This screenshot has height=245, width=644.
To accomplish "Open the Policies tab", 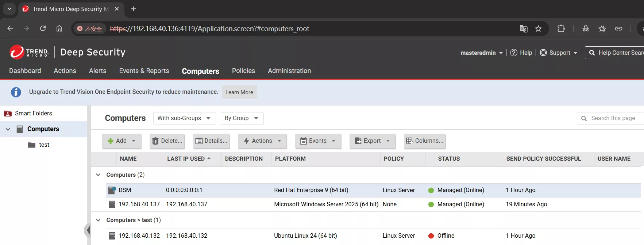I will [243, 71].
